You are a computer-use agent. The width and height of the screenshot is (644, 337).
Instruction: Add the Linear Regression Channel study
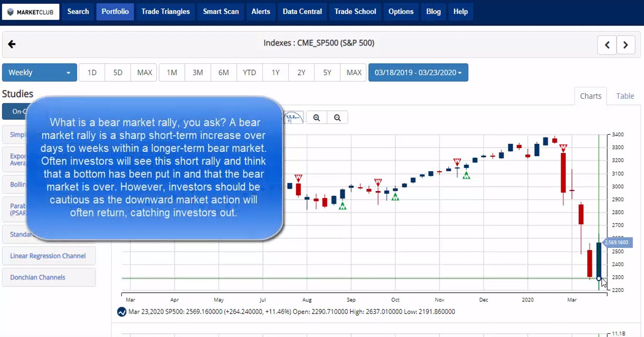(49, 256)
